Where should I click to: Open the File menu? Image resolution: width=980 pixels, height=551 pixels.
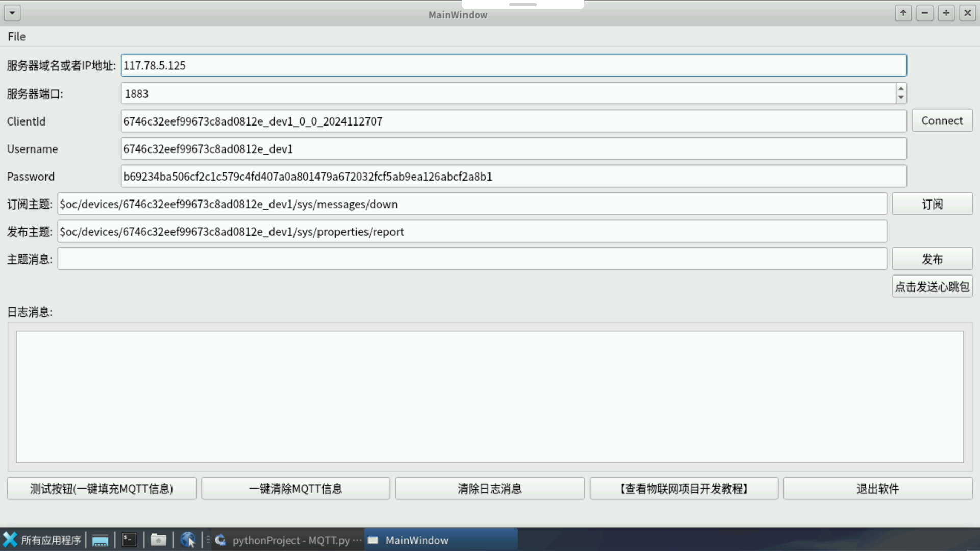click(16, 36)
